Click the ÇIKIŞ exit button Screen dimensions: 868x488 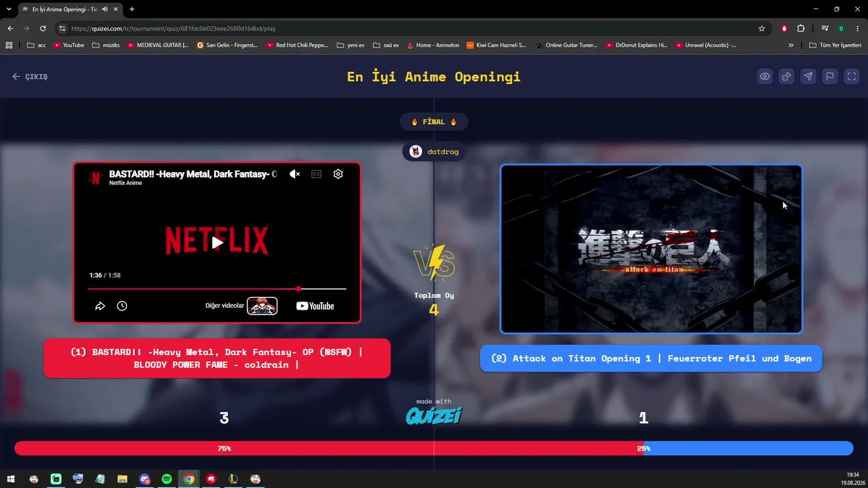30,77
